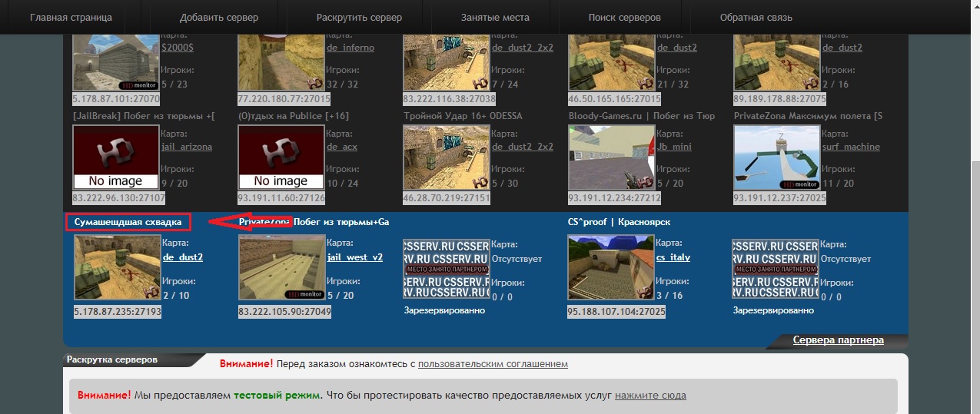Click the jail_arizona map link
The width and height of the screenshot is (980, 414).
(187, 147)
